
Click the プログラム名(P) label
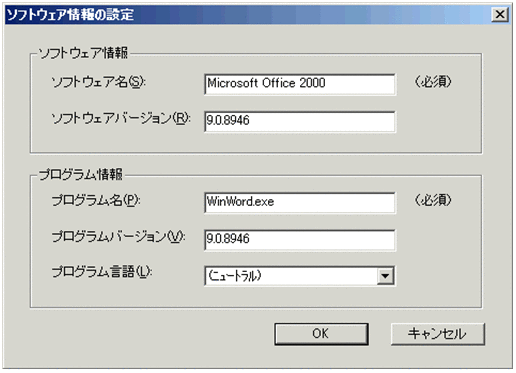(x=96, y=201)
